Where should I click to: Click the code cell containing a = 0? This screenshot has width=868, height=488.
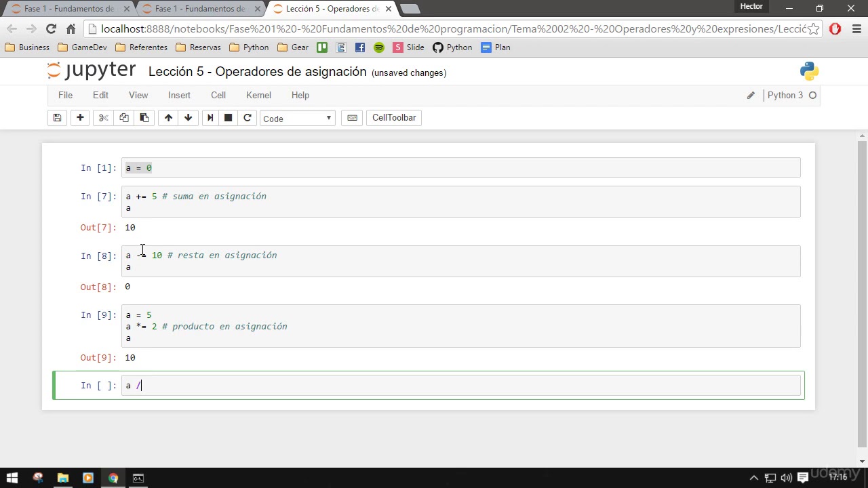[x=461, y=168]
